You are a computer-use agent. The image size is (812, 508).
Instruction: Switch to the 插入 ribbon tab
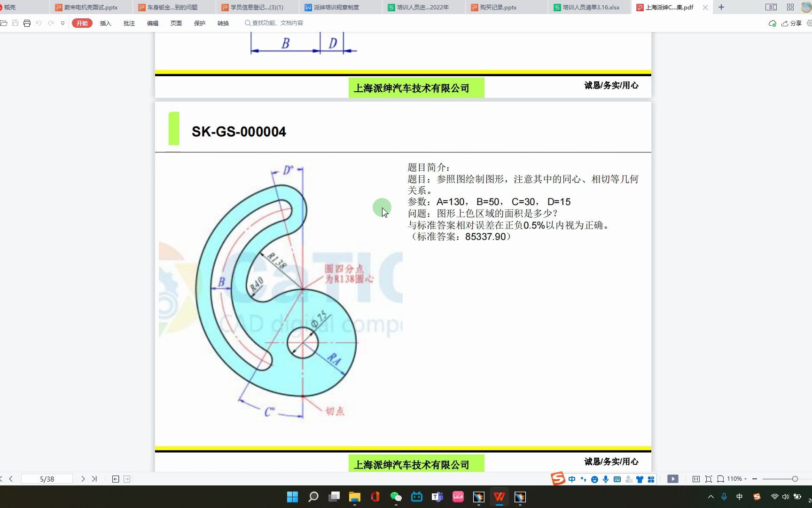click(x=105, y=23)
